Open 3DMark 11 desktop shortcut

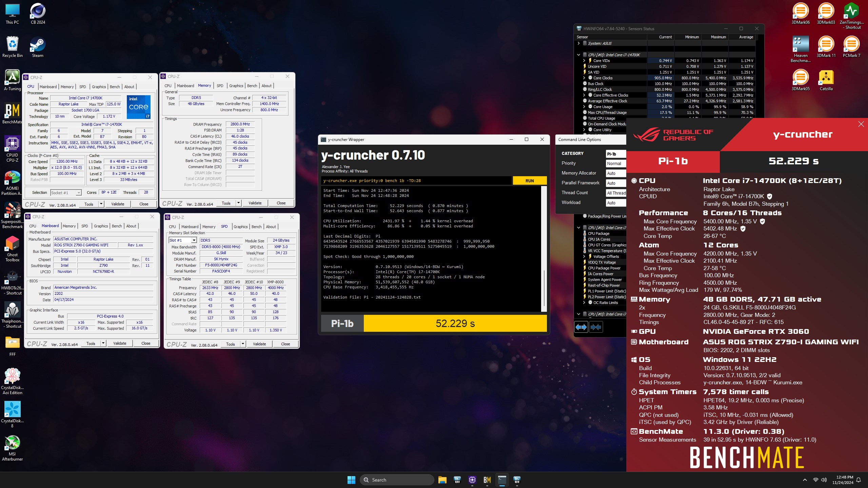click(x=826, y=47)
